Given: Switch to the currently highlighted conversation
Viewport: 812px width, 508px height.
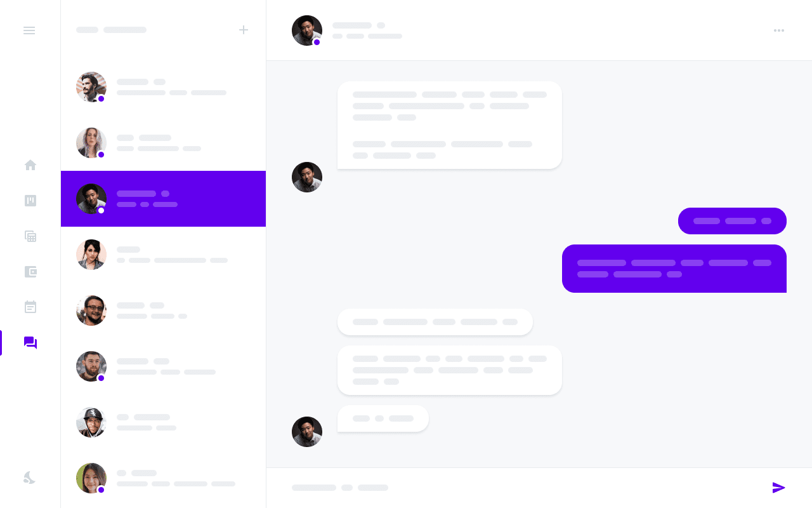Looking at the screenshot, I should click(163, 199).
